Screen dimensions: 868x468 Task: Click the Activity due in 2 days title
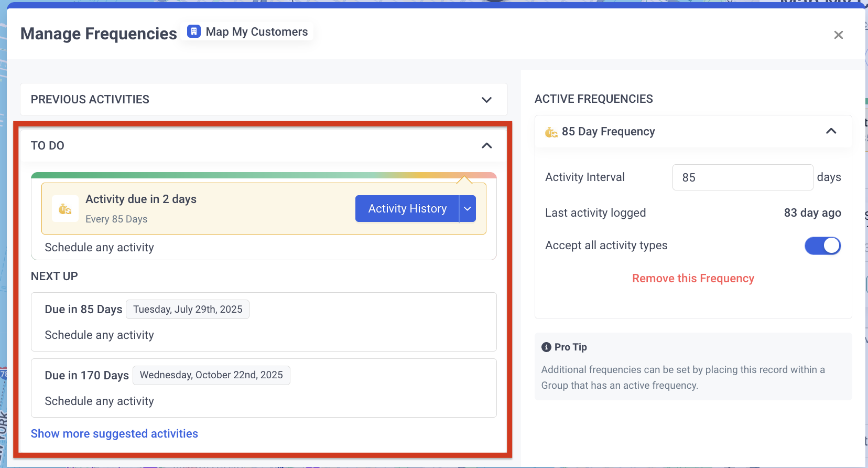pyautogui.click(x=141, y=199)
